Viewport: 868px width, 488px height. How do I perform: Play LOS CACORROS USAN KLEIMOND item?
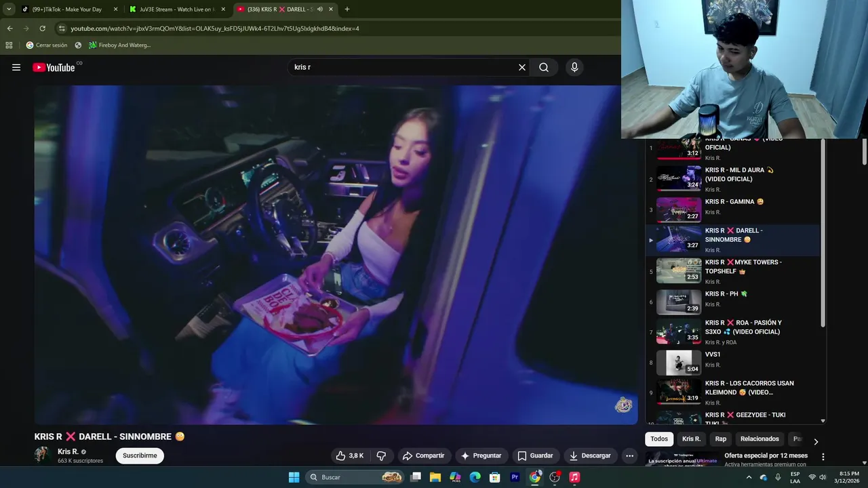[x=734, y=392]
